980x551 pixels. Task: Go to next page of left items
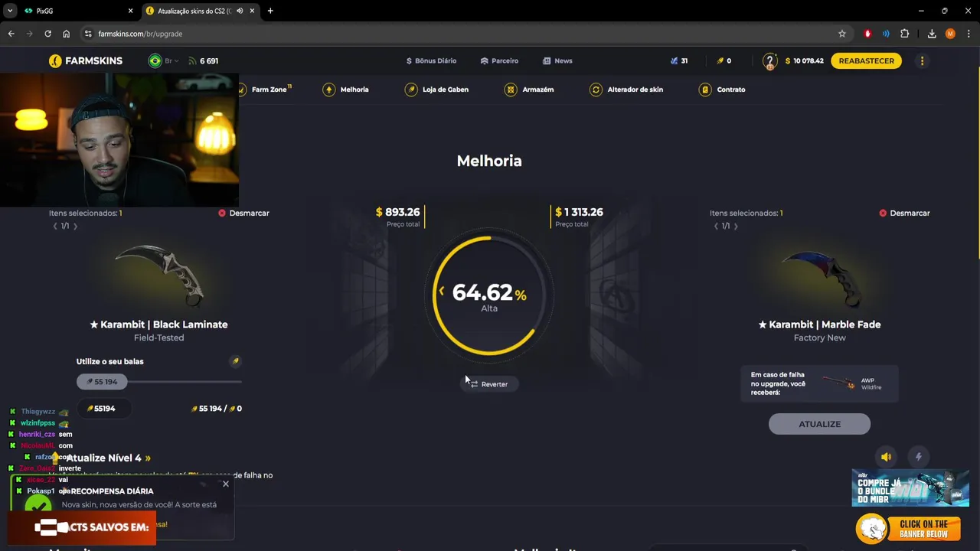(x=75, y=227)
